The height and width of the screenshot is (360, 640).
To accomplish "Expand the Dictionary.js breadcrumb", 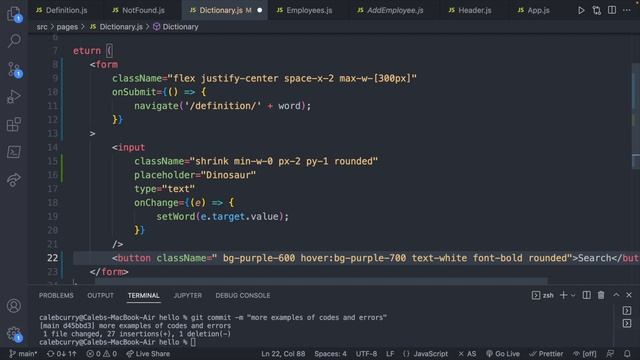I will pyautogui.click(x=116, y=27).
